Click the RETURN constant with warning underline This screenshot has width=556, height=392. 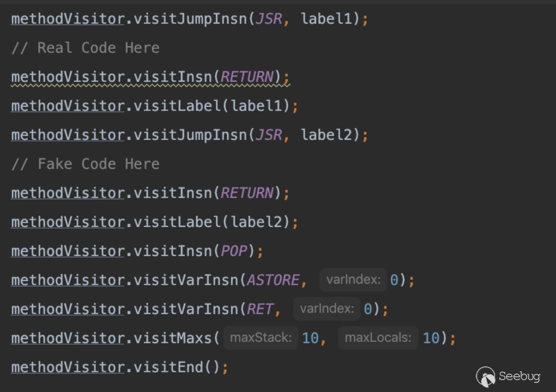pos(246,77)
